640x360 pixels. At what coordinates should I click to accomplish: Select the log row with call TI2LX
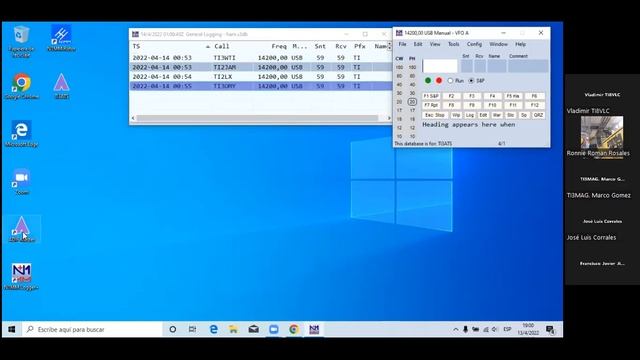260,77
